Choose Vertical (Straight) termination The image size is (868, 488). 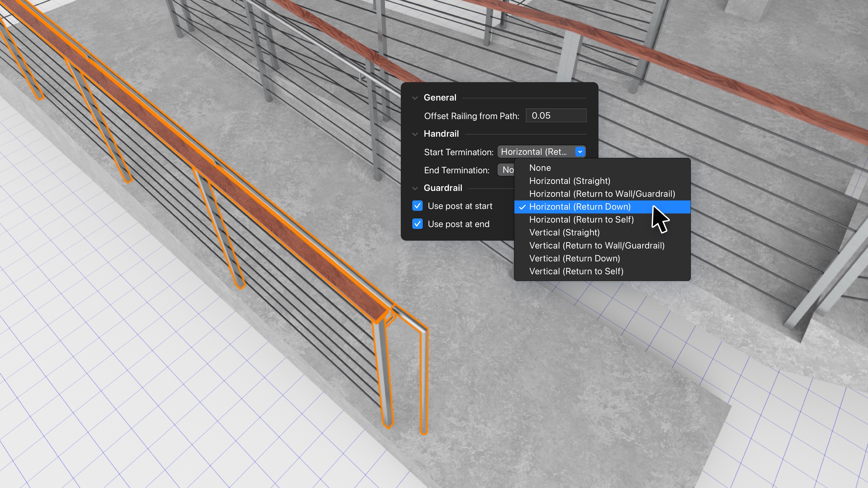click(564, 232)
